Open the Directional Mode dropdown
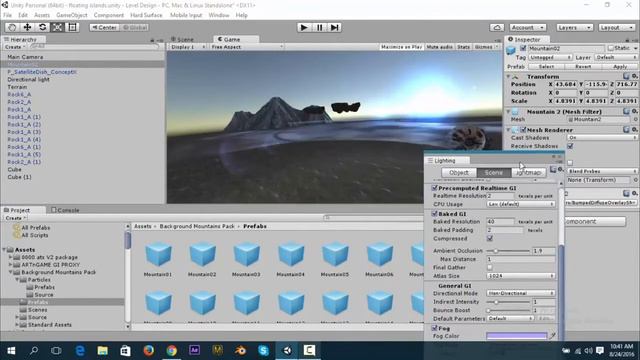The height and width of the screenshot is (360, 640). (521, 293)
